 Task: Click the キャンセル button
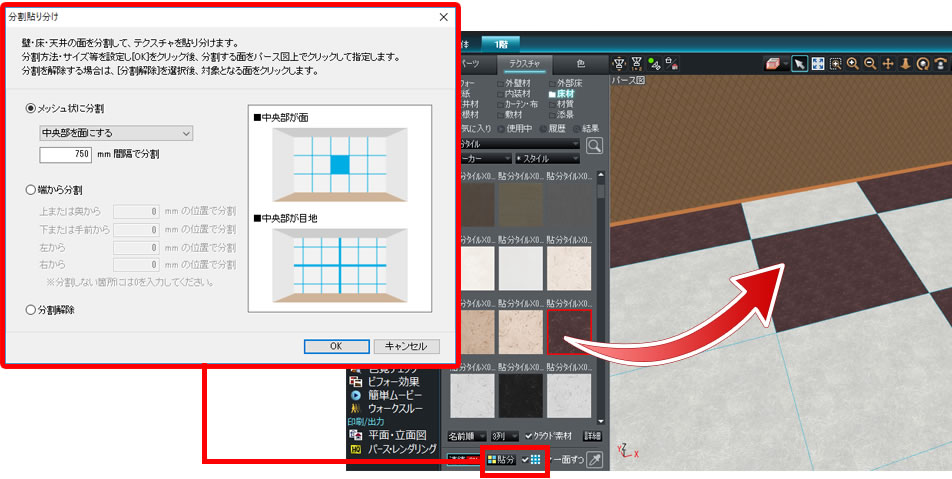pyautogui.click(x=406, y=346)
